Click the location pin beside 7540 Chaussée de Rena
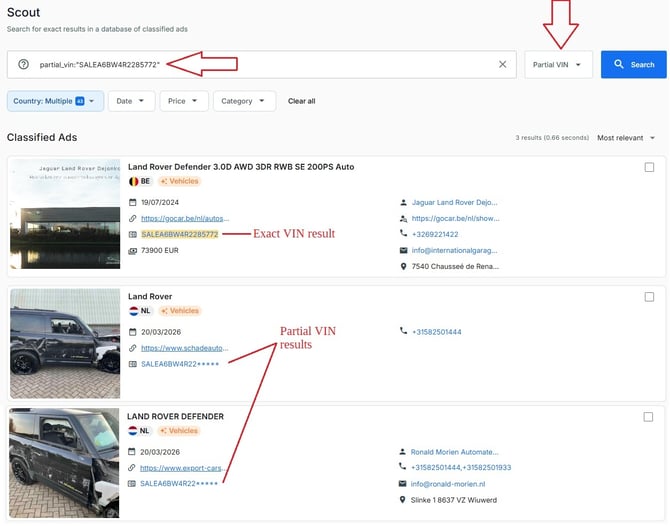This screenshot has width=670, height=526. [x=403, y=266]
